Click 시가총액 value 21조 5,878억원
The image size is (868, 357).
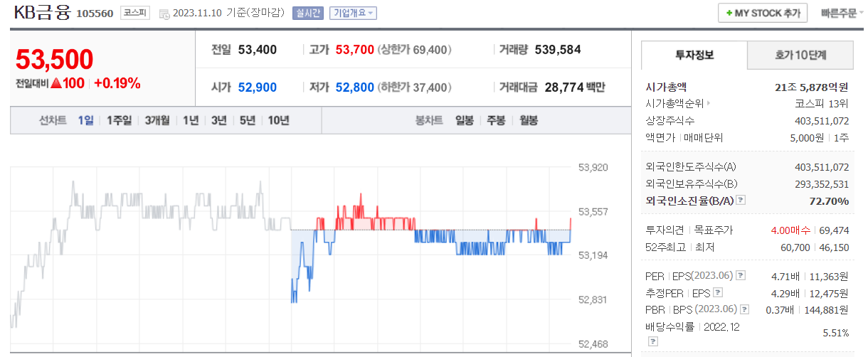(812, 87)
